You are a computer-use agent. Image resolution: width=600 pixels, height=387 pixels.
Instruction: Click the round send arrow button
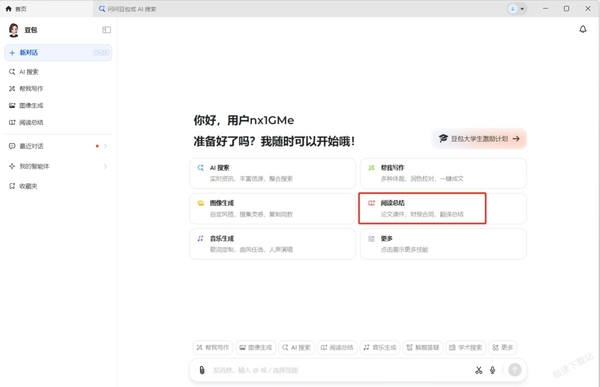pyautogui.click(x=515, y=370)
